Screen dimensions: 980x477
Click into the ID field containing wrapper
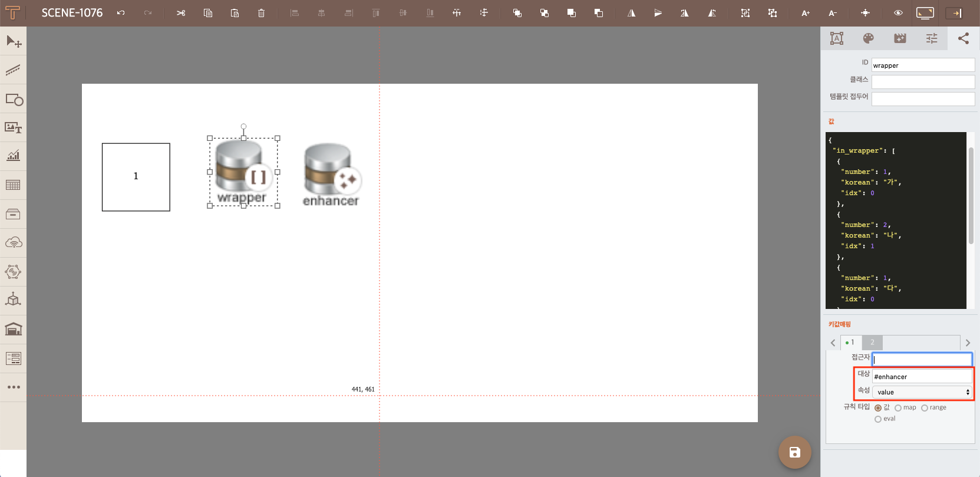[923, 65]
